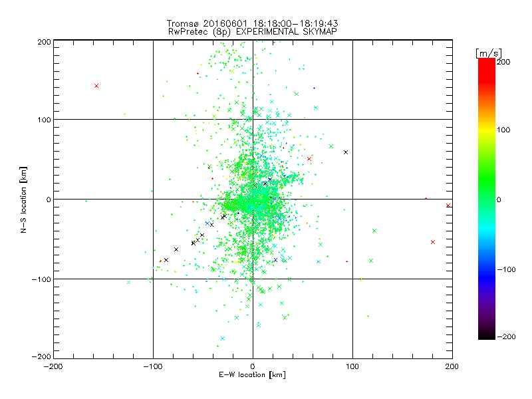Click the "200" label on the colorbar
Screen dimensions: 532x399
point(503,62)
